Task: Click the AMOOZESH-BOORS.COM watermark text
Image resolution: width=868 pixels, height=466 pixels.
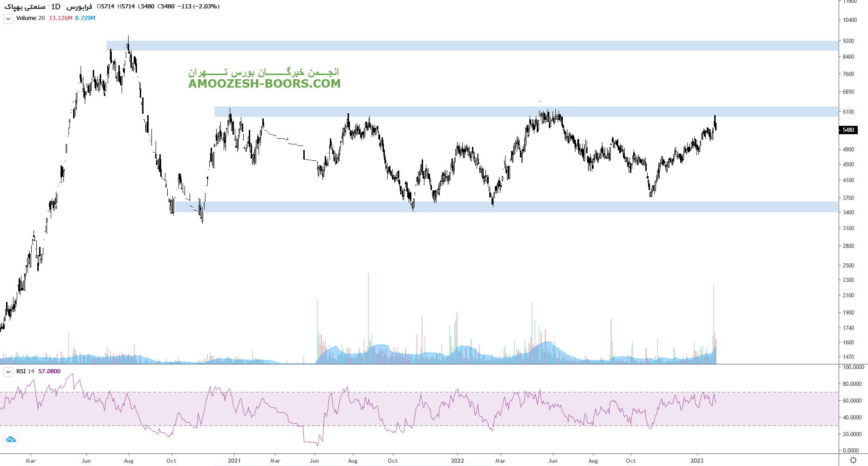Action: click(264, 84)
